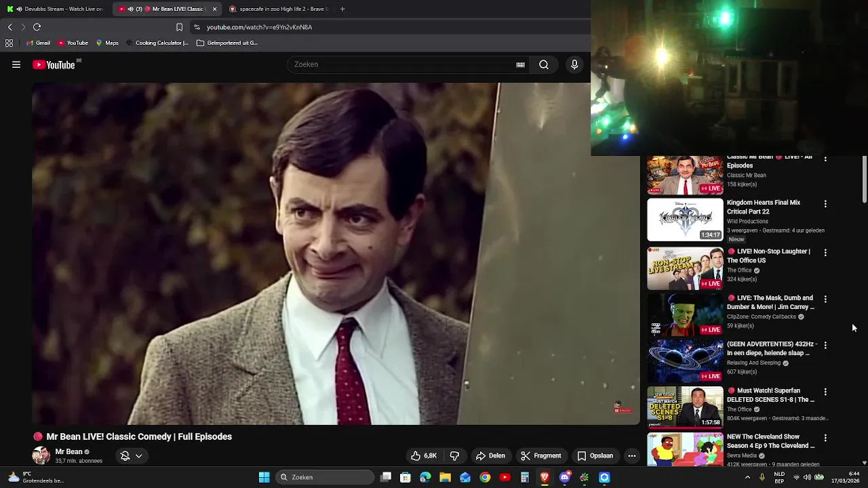This screenshot has height=488, width=868.
Task: Dislike the video with the thumbs-down button
Action: coord(454,455)
